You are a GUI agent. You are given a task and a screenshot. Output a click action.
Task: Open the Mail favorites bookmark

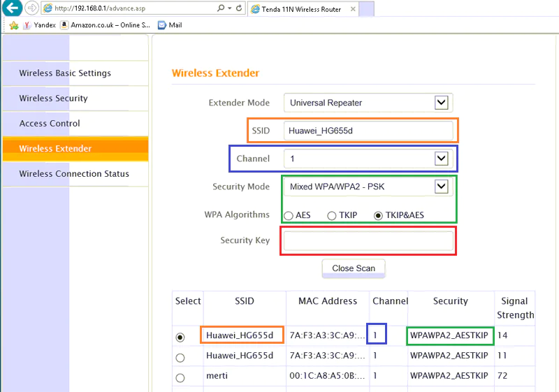[x=170, y=25]
